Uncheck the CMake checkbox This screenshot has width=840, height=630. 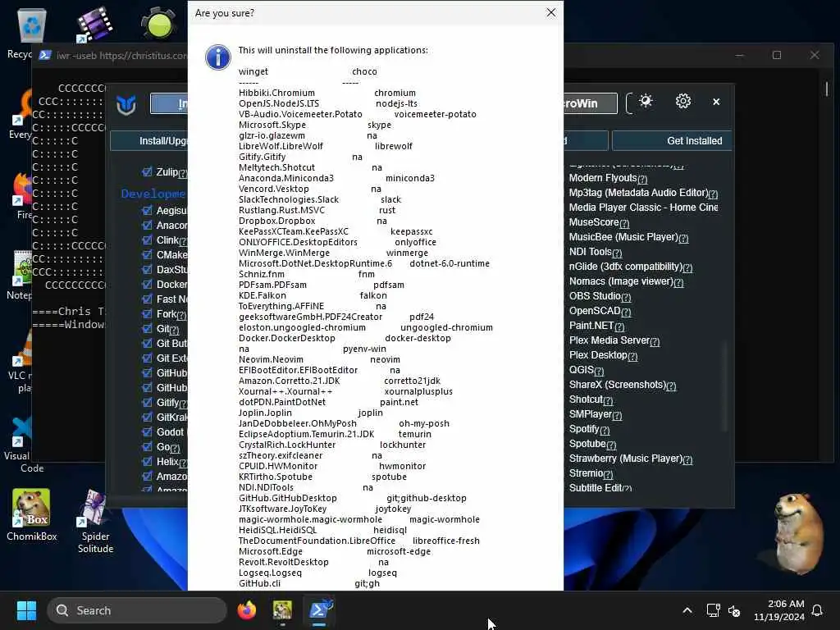(x=148, y=254)
